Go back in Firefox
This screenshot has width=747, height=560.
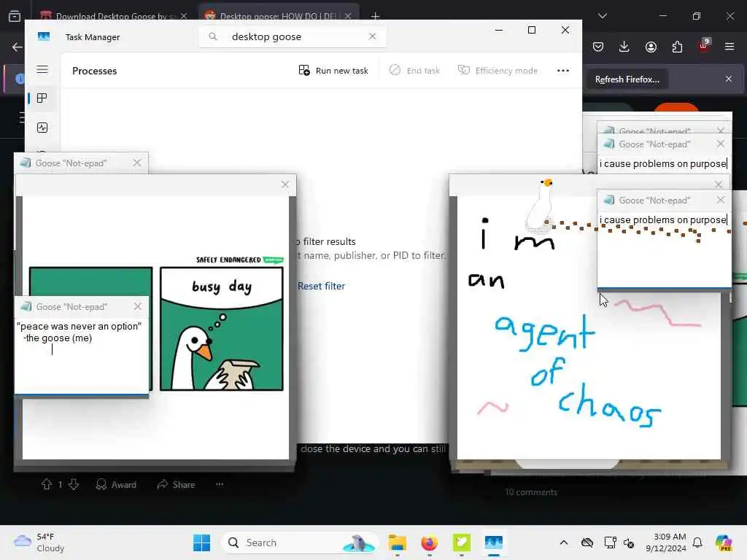coord(18,47)
